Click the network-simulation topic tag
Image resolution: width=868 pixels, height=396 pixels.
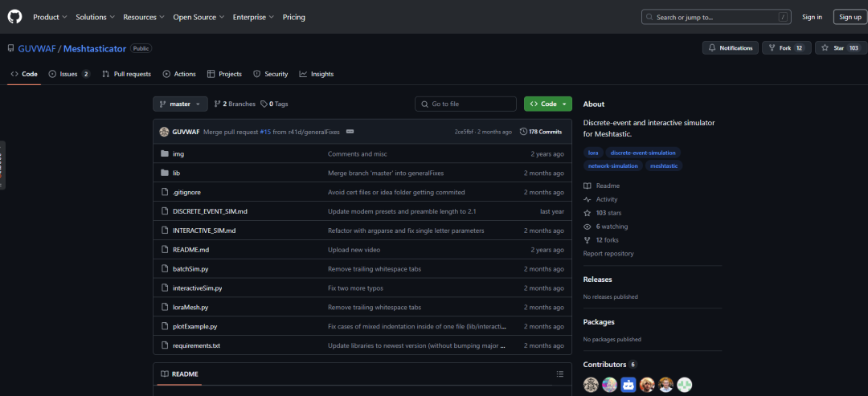click(612, 165)
